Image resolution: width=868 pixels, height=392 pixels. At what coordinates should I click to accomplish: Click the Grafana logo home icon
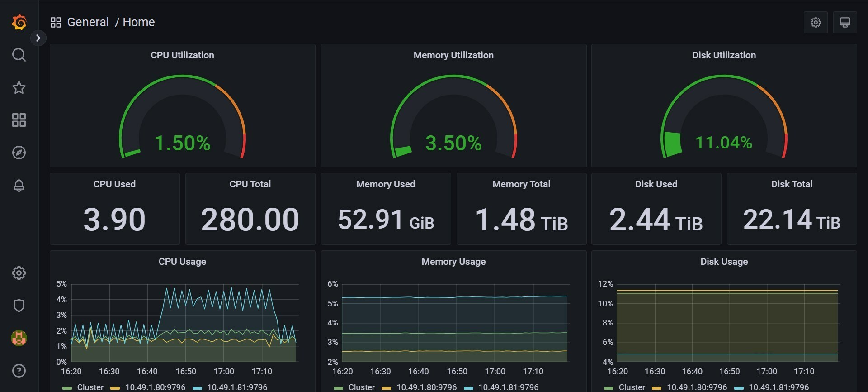click(19, 22)
